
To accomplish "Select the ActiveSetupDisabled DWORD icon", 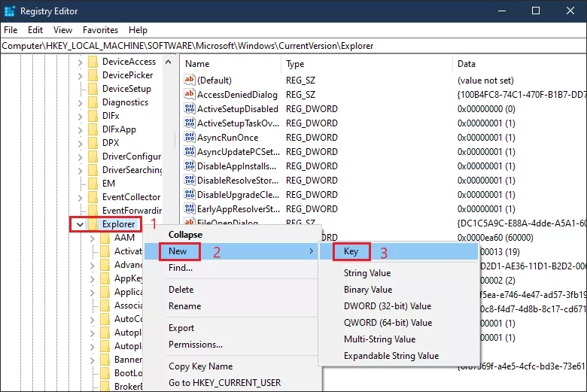I will tap(190, 108).
